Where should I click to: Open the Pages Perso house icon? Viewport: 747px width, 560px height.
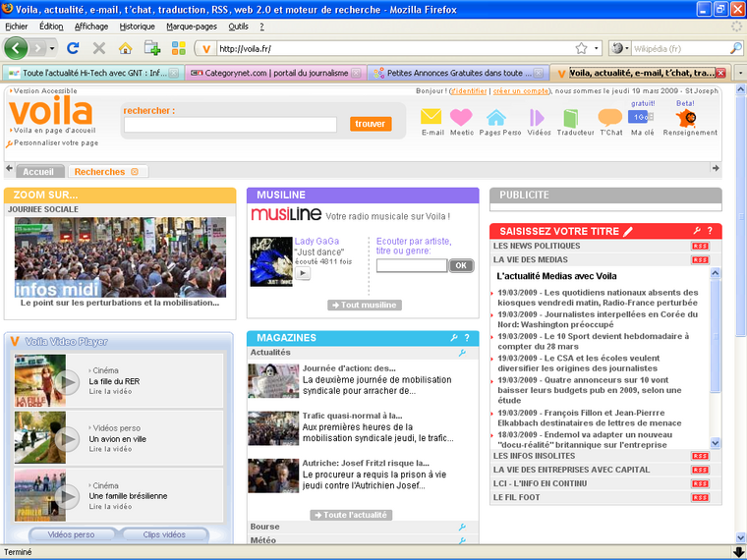click(x=496, y=117)
